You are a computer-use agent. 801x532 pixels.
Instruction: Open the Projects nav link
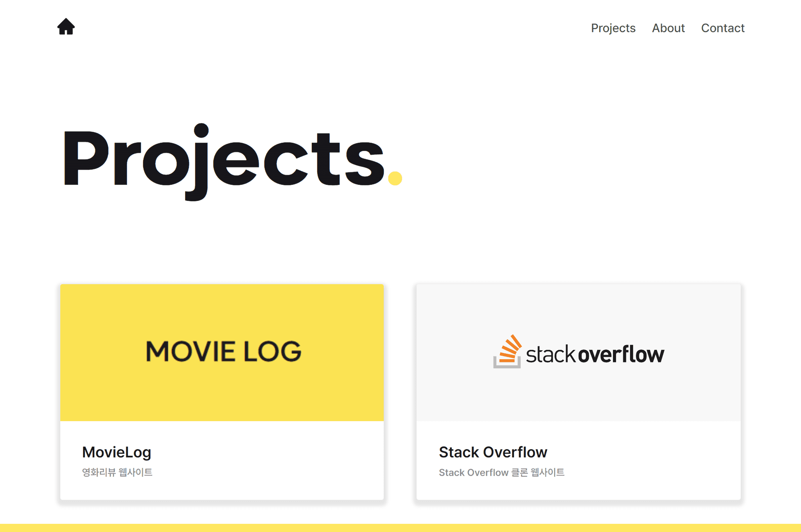[x=613, y=28]
